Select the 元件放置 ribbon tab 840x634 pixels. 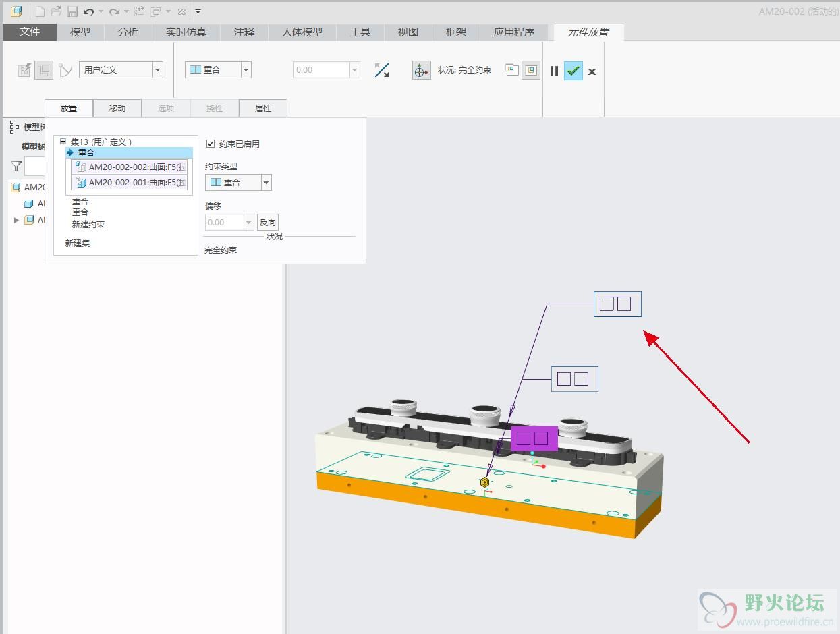coord(588,32)
